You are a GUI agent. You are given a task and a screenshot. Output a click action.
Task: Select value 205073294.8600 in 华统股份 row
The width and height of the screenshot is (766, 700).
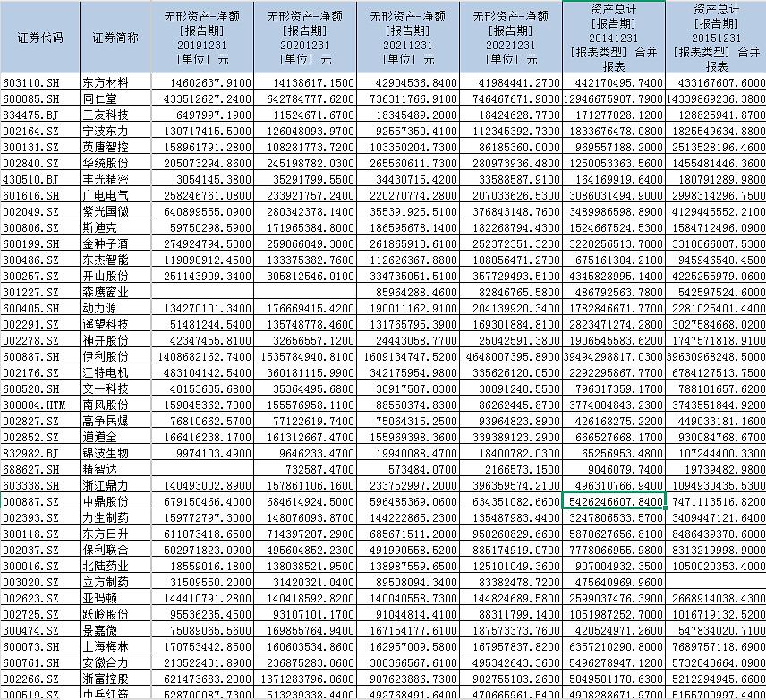coord(202,163)
